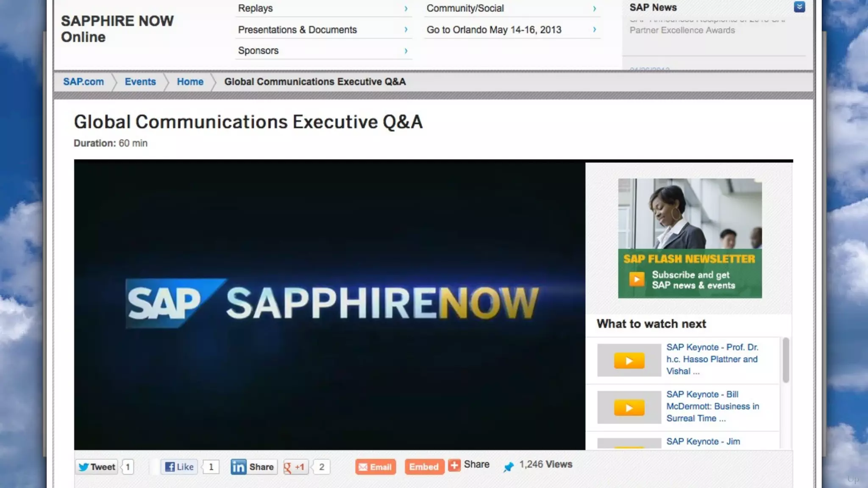The image size is (868, 488).
Task: Expand the Presentations & Documents chevron arrow
Action: click(406, 30)
